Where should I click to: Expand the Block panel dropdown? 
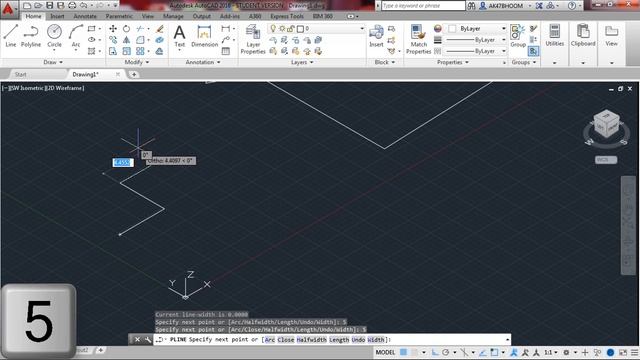point(384,62)
